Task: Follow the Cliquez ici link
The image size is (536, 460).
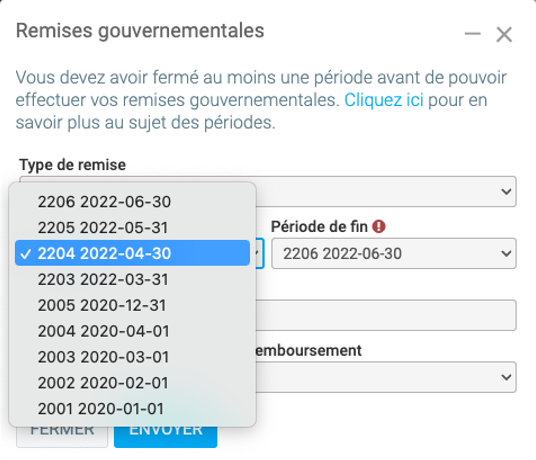Action: pos(384,100)
